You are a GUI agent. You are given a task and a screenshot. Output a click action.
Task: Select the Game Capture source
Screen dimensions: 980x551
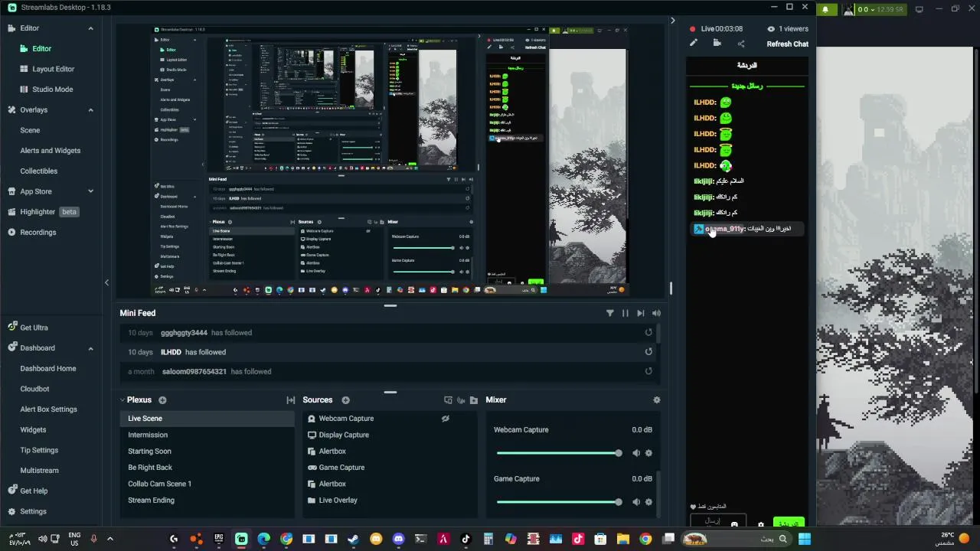pos(389,468)
